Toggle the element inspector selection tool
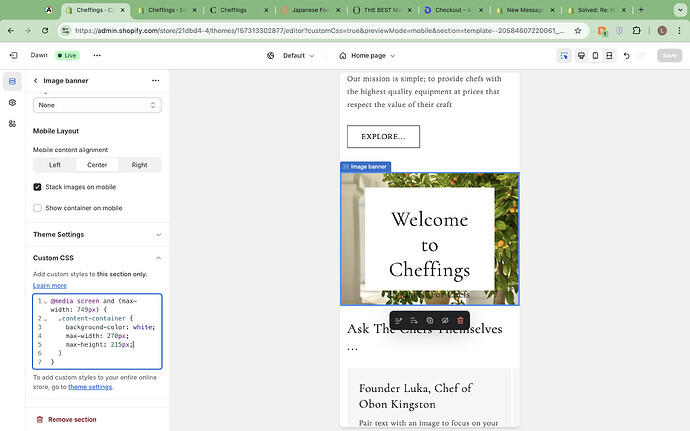The height and width of the screenshot is (431, 690). pos(564,55)
